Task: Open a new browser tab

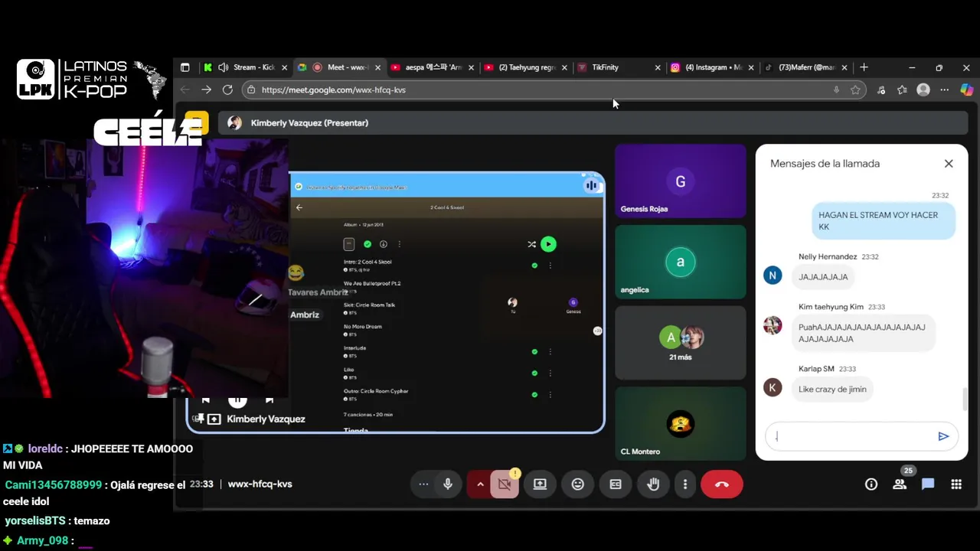Action: (864, 67)
